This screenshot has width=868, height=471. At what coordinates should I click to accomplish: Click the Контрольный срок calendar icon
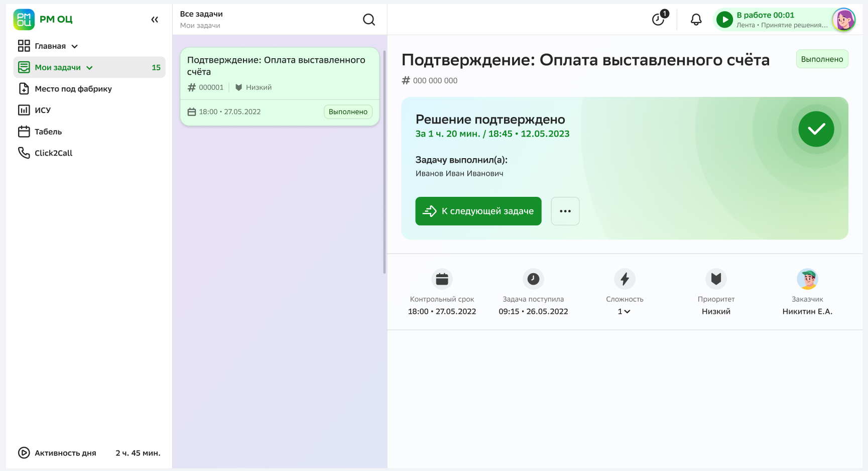pos(442,279)
